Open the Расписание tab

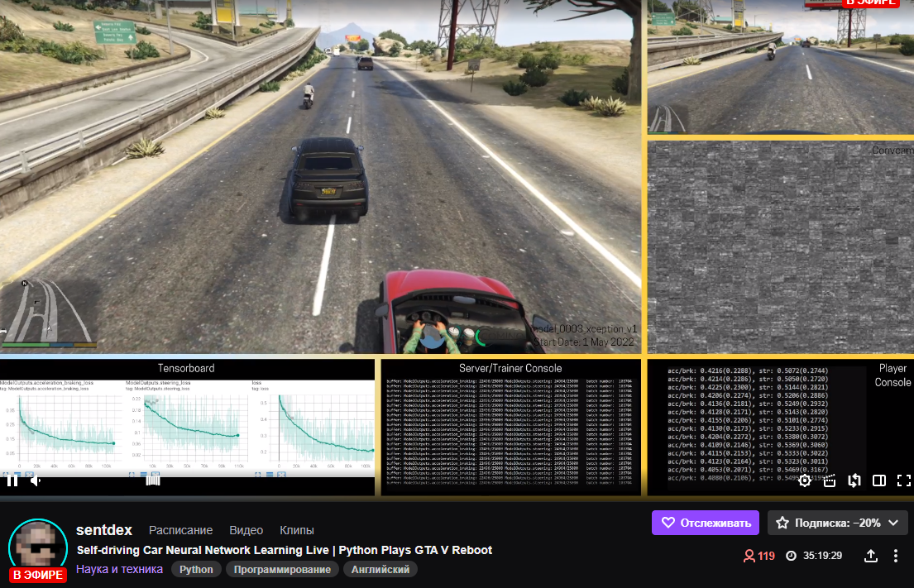point(180,530)
